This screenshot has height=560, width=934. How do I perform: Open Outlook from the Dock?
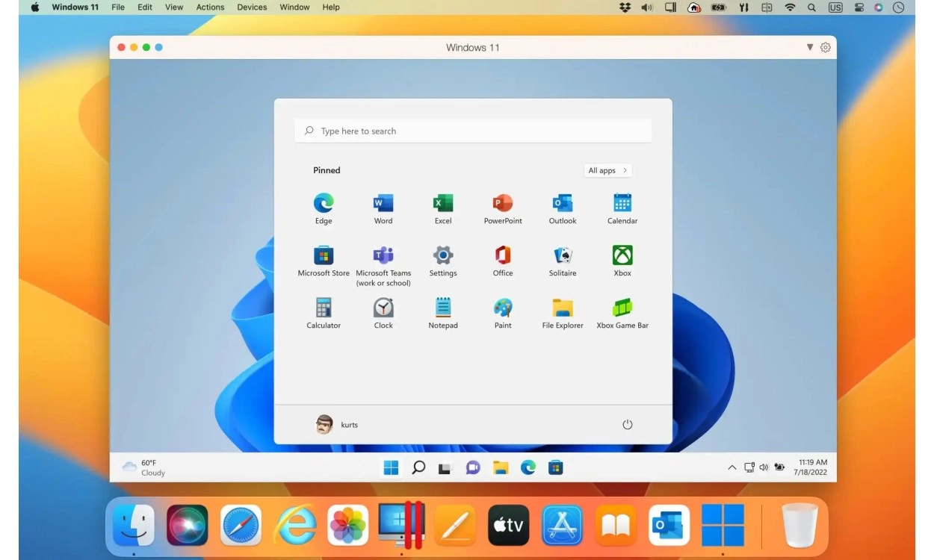tap(669, 525)
